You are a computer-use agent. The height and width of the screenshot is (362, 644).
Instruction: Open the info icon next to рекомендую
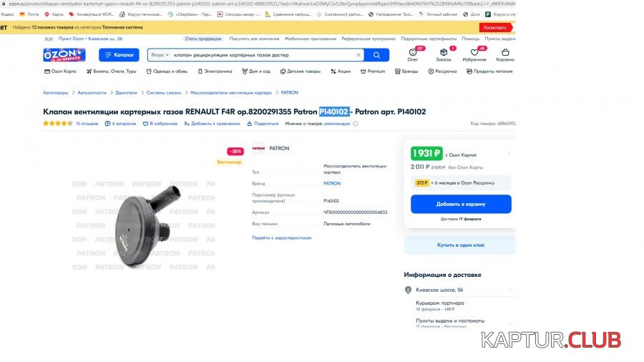tap(356, 124)
